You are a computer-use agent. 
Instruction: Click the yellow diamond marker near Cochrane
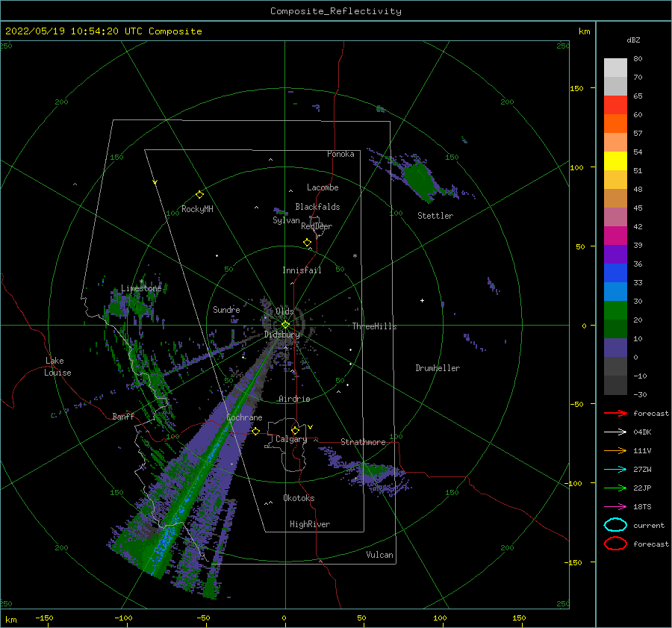coord(255,431)
